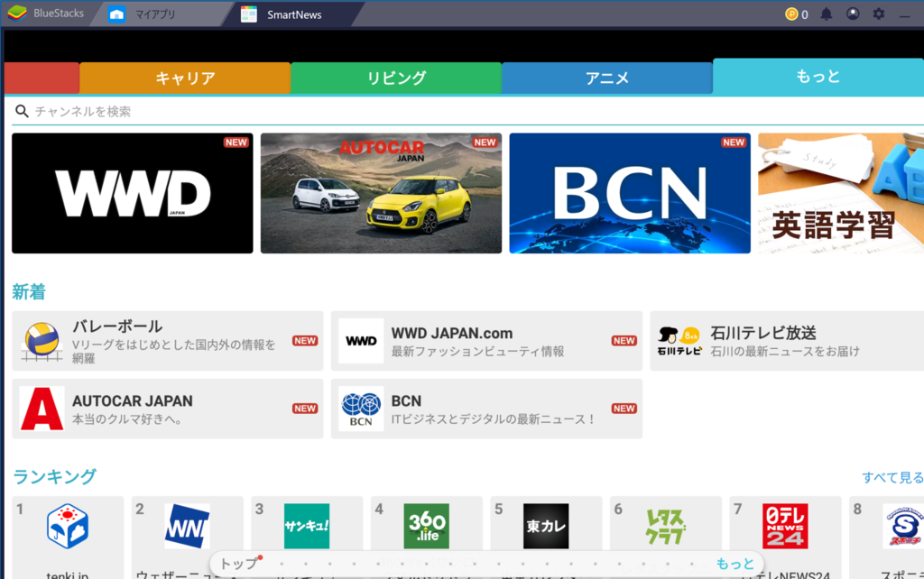Viewport: 924px width, 579px height.
Task: Open the AUTOCAR JAPAN channel title
Action: click(x=133, y=401)
